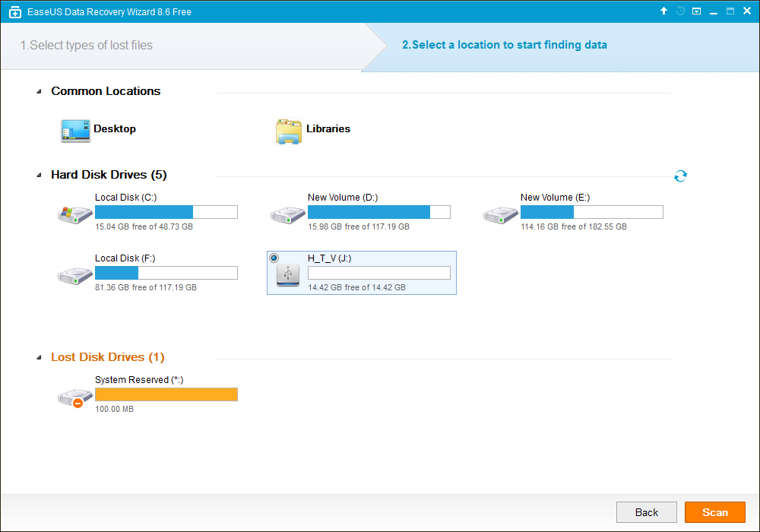Viewport: 760px width, 532px height.
Task: Refresh the hard disk drives list
Action: point(680,176)
